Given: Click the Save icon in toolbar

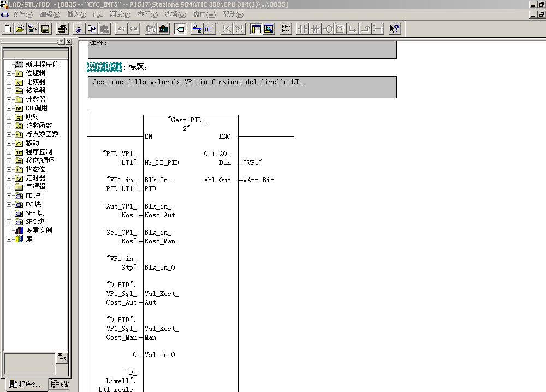Looking at the screenshot, I should [x=45, y=29].
